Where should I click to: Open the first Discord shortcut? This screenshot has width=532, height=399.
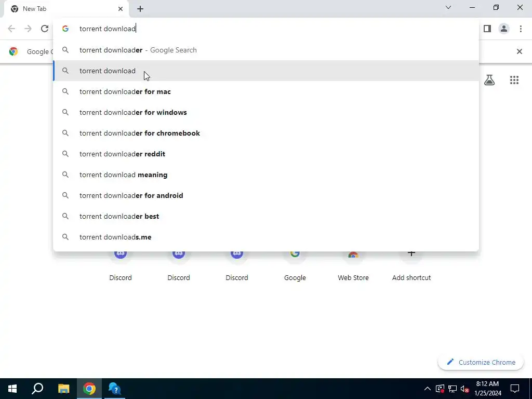[121, 267]
